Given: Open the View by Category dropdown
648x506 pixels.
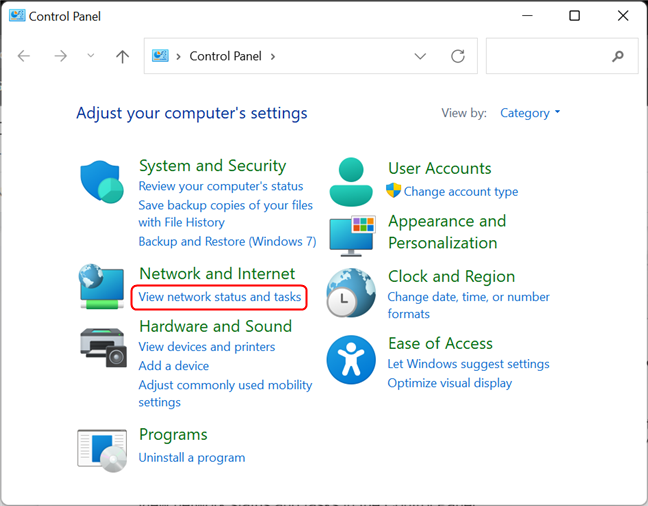Looking at the screenshot, I should pos(530,113).
